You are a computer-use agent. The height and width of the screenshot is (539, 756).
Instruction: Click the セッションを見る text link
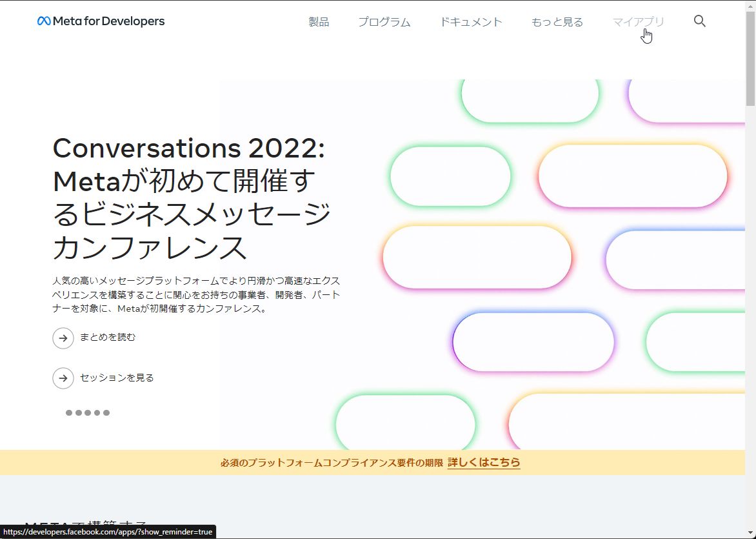[117, 378]
